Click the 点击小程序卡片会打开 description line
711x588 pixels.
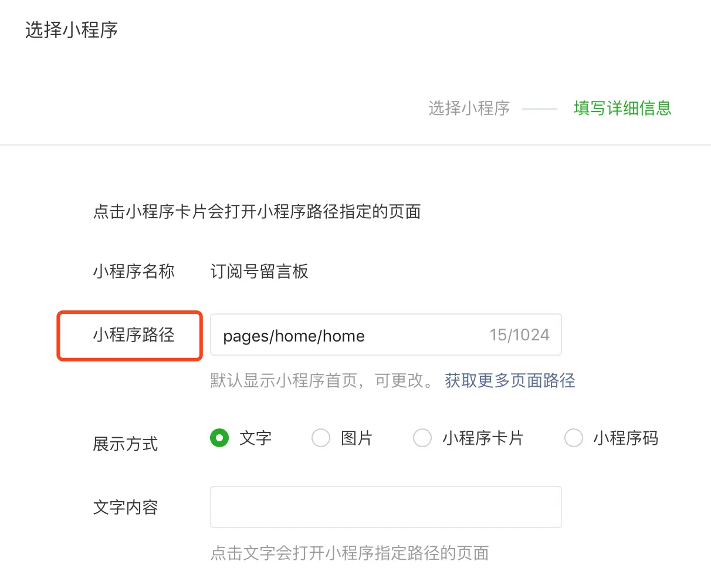tap(257, 211)
